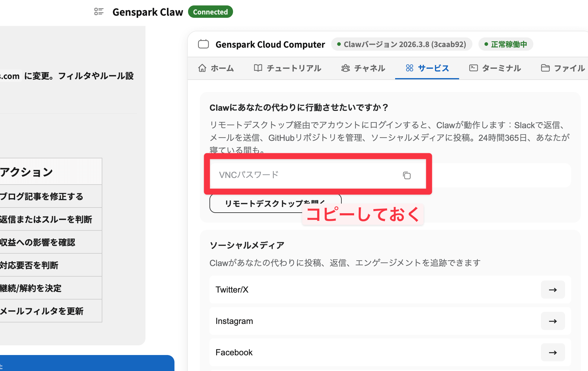Viewport: 588px width, 371px height.
Task: Click the home icon in ホーム tab
Action: point(202,68)
